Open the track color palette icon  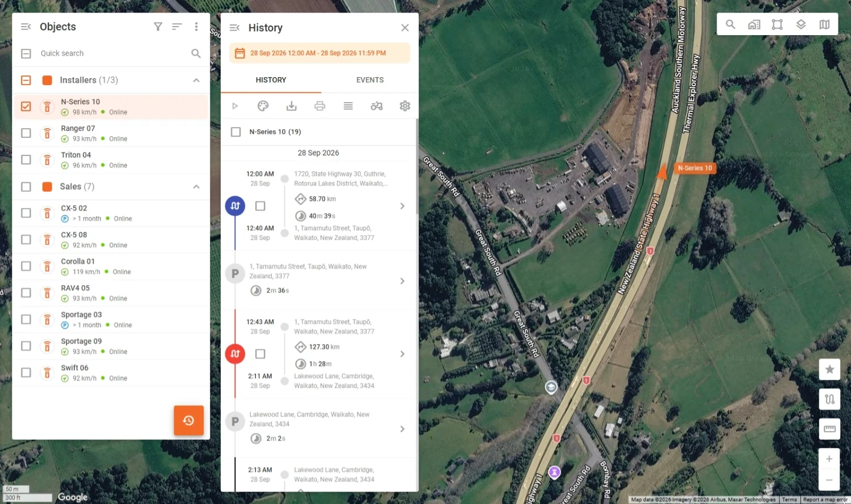click(x=263, y=106)
